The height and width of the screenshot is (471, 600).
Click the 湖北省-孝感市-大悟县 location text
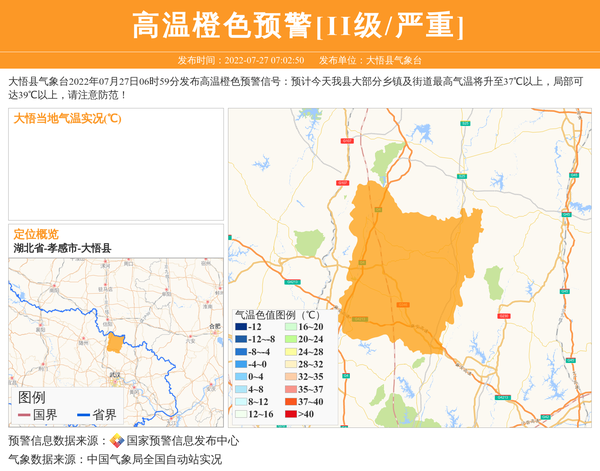pos(62,248)
